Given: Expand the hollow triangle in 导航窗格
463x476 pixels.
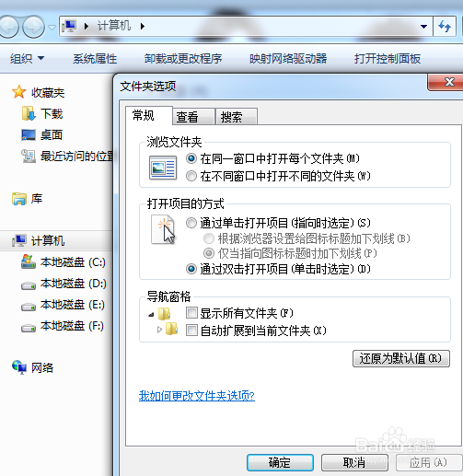Looking at the screenshot, I should click(159, 330).
